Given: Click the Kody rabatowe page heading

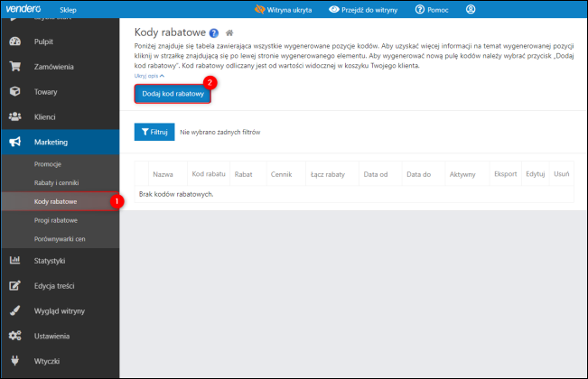Looking at the screenshot, I should pos(170,32).
